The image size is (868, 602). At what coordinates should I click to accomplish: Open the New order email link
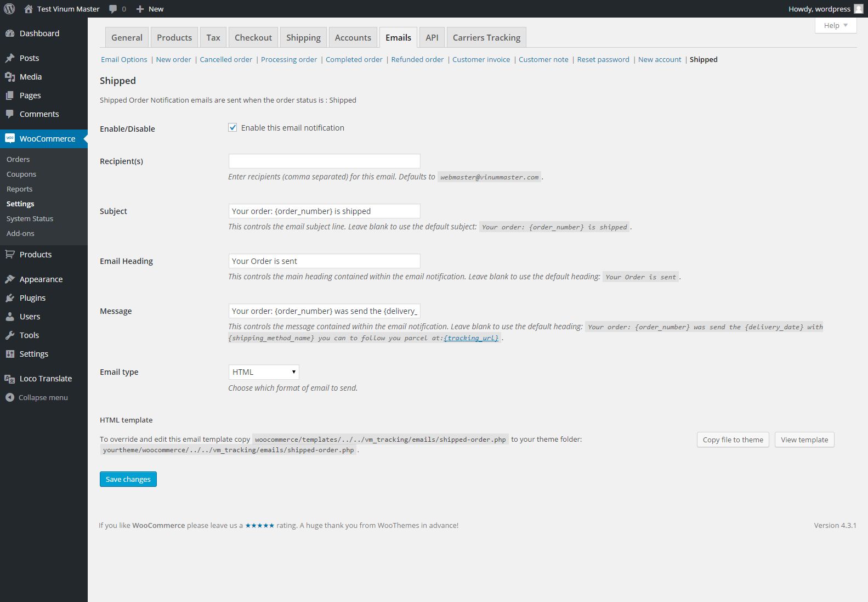(x=173, y=59)
